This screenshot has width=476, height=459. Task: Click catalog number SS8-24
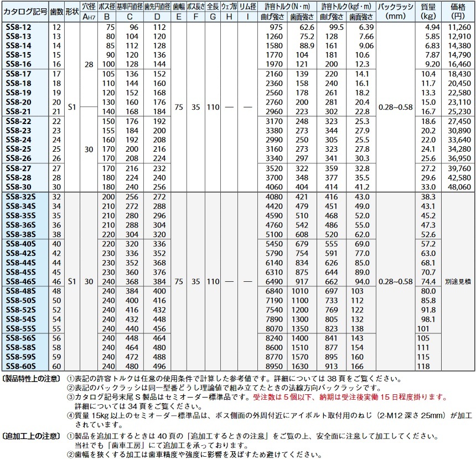pos(18,140)
